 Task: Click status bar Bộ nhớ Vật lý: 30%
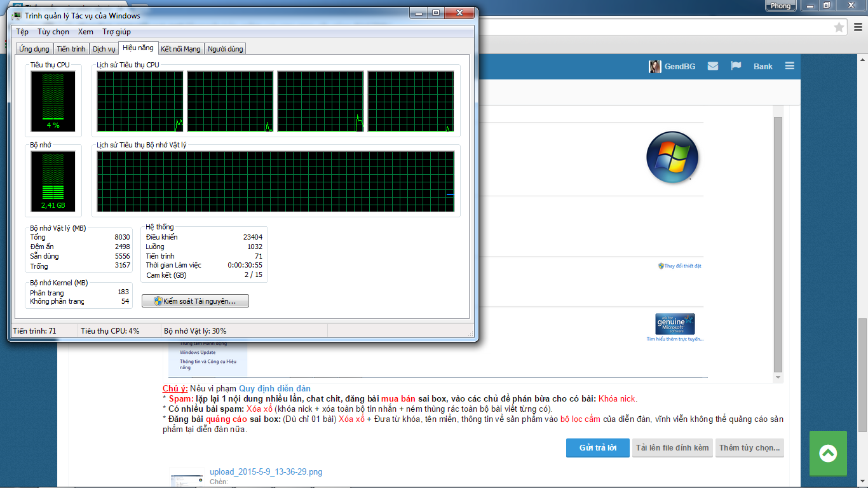195,331
